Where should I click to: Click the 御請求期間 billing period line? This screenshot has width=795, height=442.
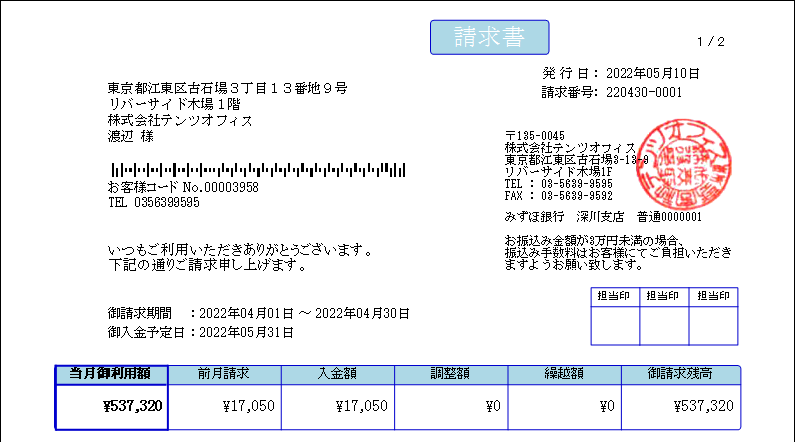pos(258,313)
